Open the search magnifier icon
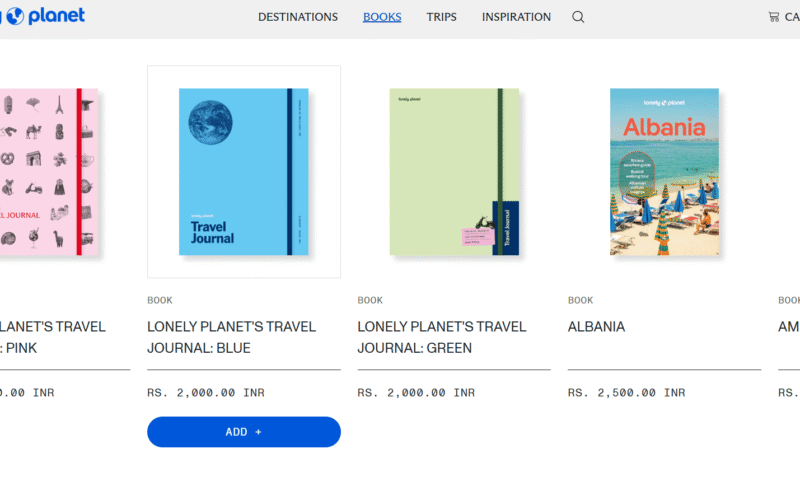800x500 pixels. point(578,17)
